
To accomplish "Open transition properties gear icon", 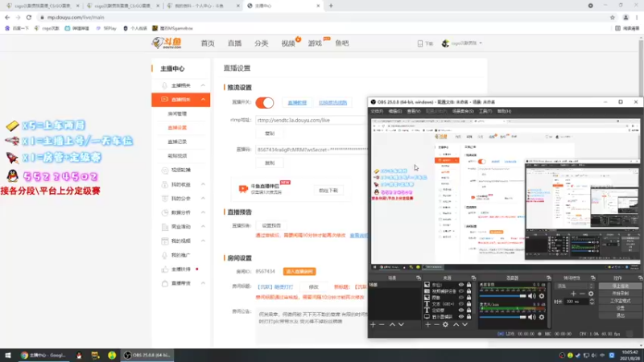I will pos(591,294).
